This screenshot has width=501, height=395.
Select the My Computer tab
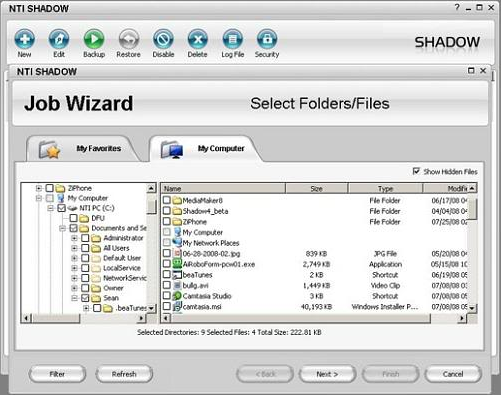pyautogui.click(x=204, y=148)
